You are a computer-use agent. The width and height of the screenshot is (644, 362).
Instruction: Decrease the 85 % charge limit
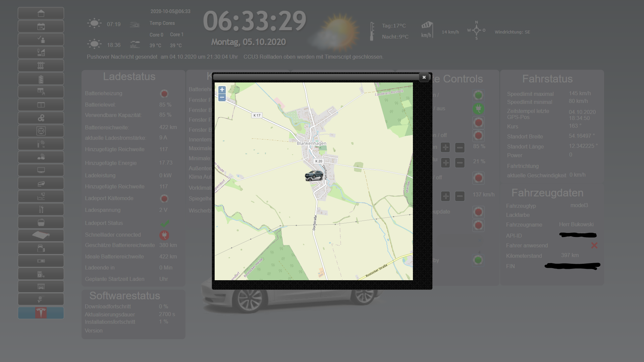click(x=460, y=147)
